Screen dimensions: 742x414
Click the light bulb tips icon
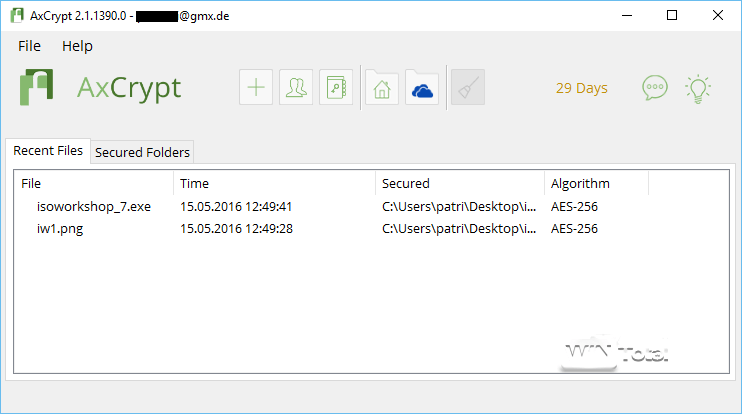pos(697,88)
